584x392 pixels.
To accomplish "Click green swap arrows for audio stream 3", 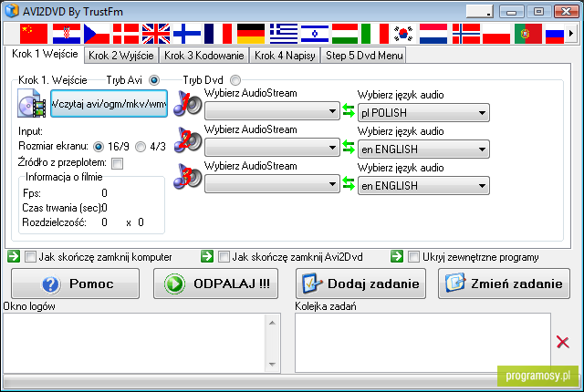I will [x=349, y=184].
